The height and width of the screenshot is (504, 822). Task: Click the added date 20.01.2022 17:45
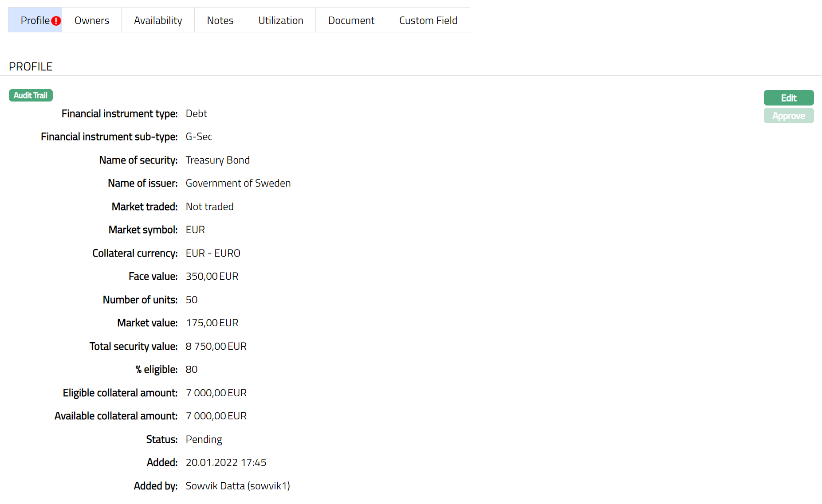(226, 462)
